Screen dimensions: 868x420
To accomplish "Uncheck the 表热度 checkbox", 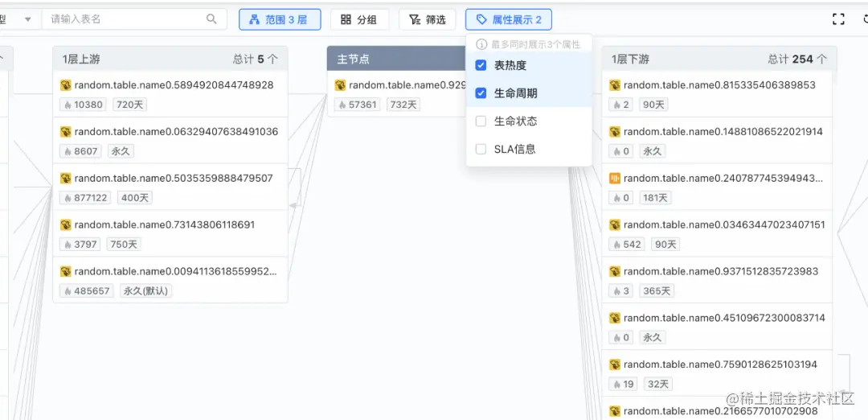I will pos(481,65).
